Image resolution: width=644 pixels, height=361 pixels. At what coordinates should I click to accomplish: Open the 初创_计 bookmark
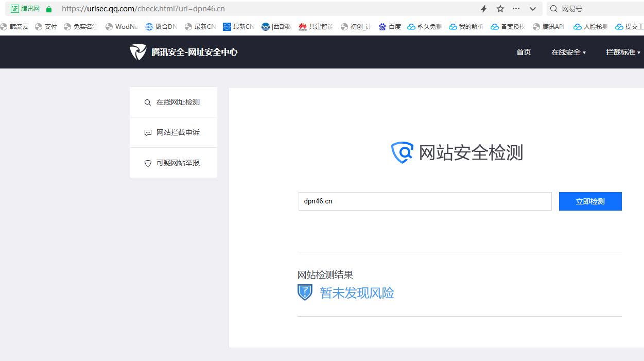tap(356, 27)
